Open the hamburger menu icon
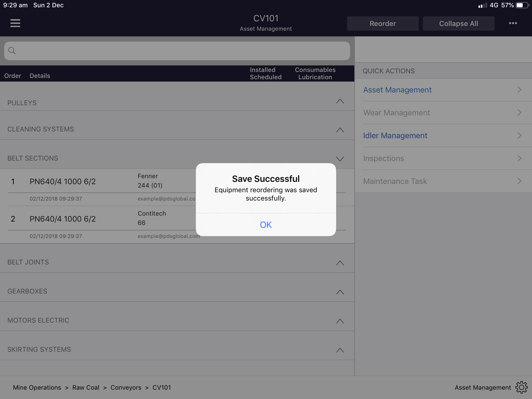This screenshot has width=532, height=399. coord(15,23)
